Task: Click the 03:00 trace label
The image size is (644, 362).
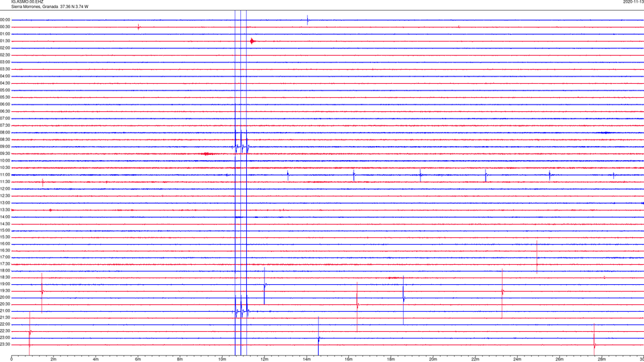Action: 5,62
